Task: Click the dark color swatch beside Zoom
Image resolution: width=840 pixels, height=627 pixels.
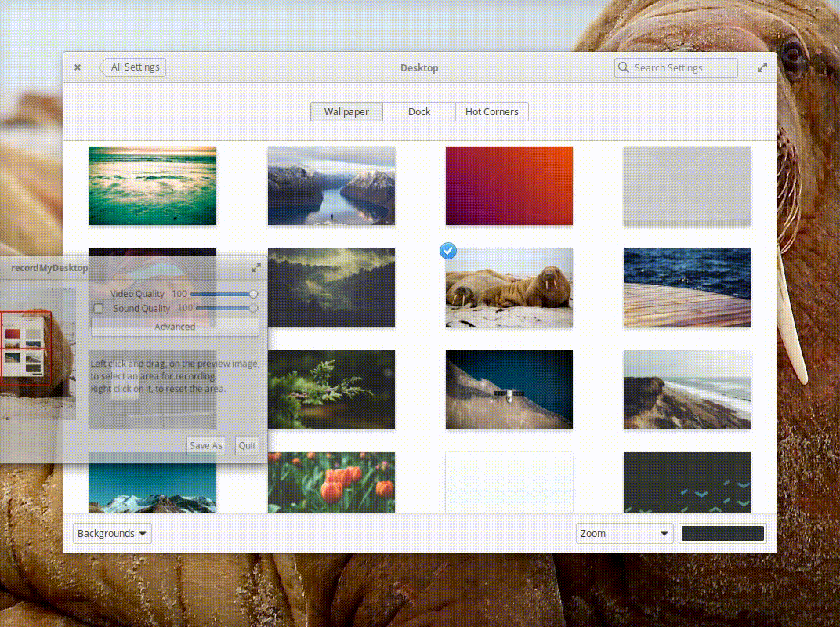Action: [722, 533]
